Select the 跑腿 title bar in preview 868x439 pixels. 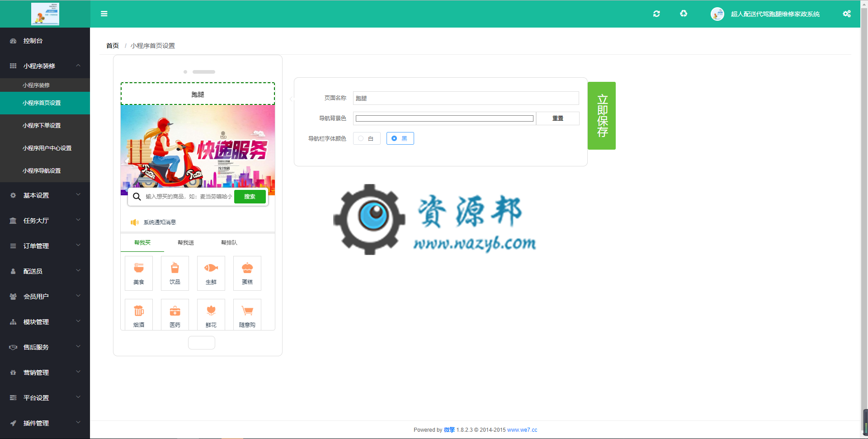[198, 94]
